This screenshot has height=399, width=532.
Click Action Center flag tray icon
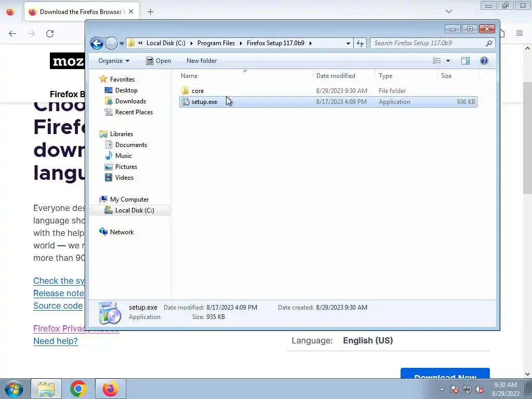pyautogui.click(x=455, y=390)
